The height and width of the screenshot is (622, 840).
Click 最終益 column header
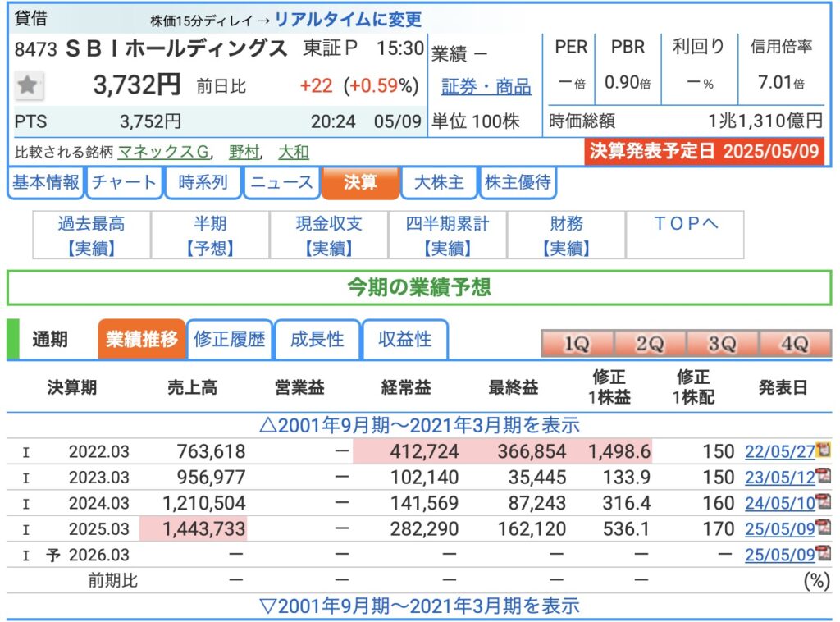(514, 387)
